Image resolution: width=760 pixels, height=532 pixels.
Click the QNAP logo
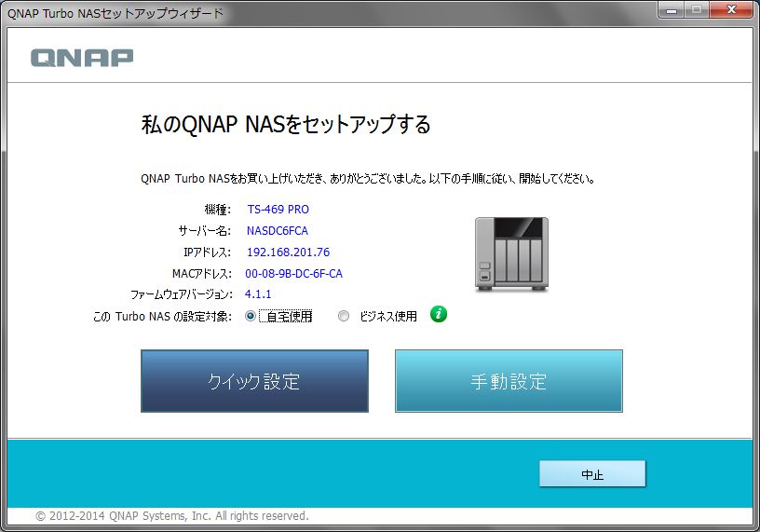(x=82, y=58)
